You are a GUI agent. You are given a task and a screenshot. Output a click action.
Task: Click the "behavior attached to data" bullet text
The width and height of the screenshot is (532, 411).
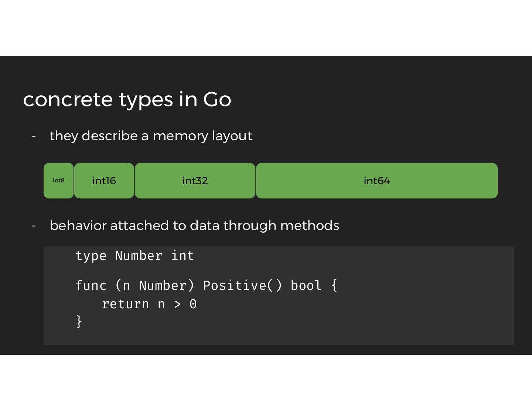click(x=194, y=226)
